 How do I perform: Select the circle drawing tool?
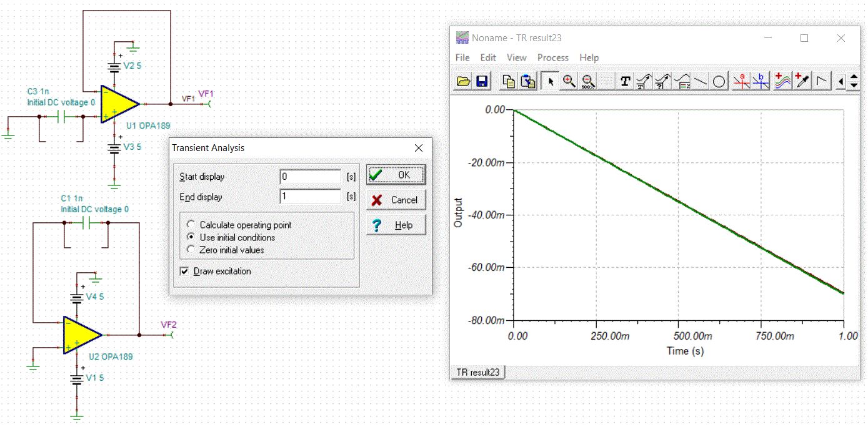click(x=719, y=81)
